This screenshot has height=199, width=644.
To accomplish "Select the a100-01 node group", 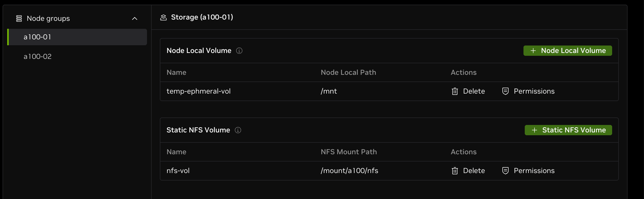I will pyautogui.click(x=38, y=37).
